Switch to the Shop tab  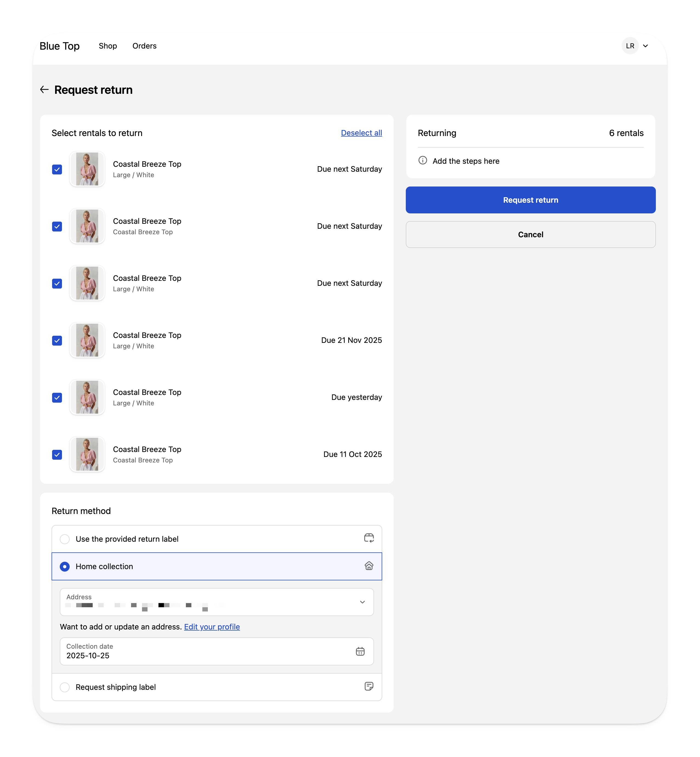click(x=107, y=46)
